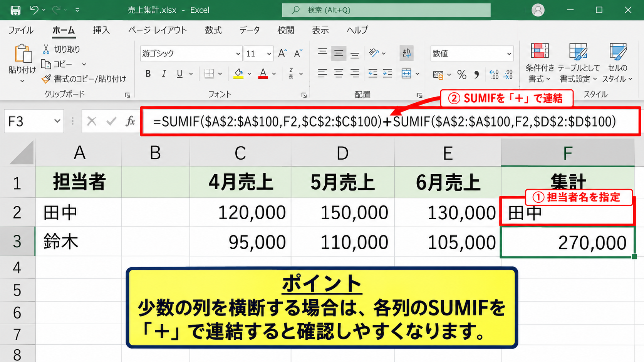Open Insert Function fx button
The image size is (644, 362).
(x=130, y=122)
